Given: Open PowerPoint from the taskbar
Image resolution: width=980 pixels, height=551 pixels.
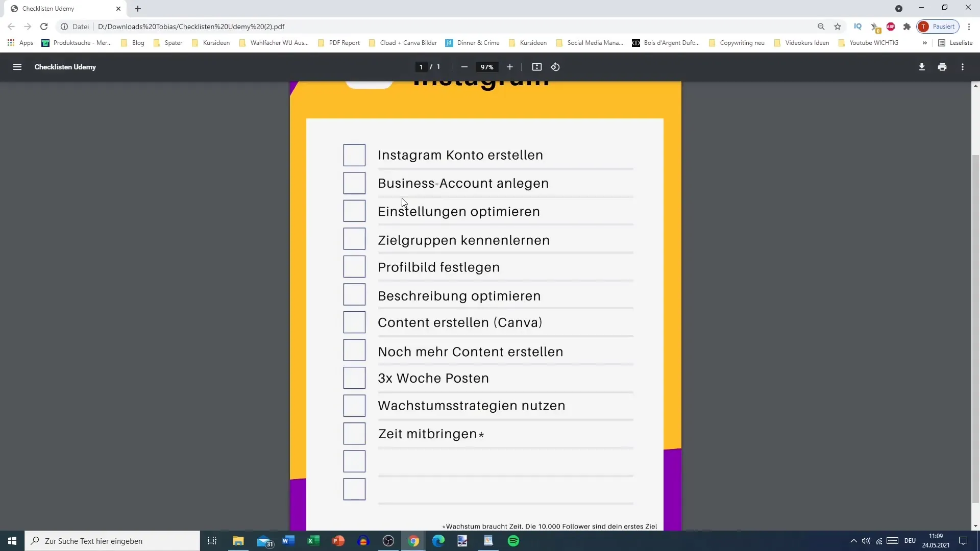Looking at the screenshot, I should point(338,541).
